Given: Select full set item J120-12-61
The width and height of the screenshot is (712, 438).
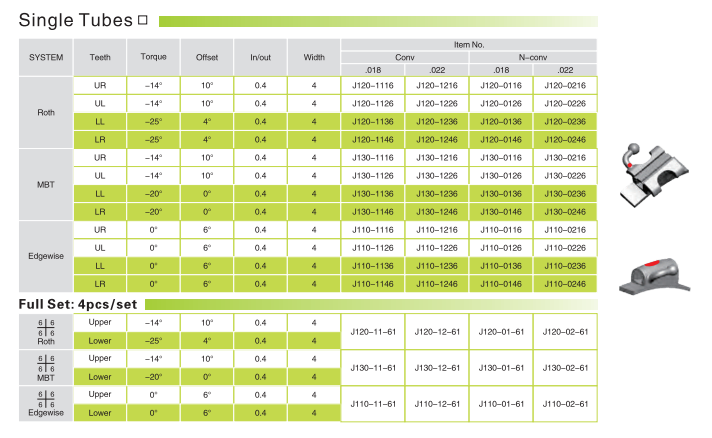Looking at the screenshot, I should point(437,332).
